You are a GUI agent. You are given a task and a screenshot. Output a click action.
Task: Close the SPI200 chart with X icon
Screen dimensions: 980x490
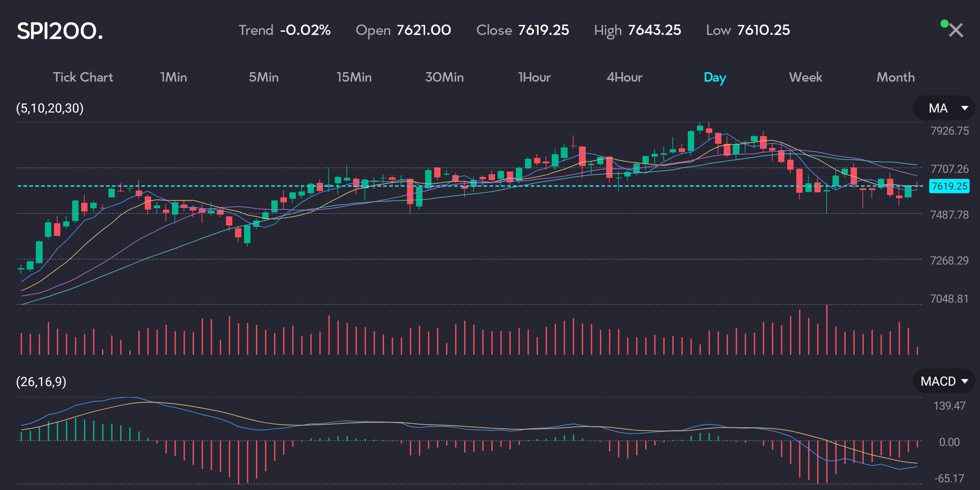[955, 31]
